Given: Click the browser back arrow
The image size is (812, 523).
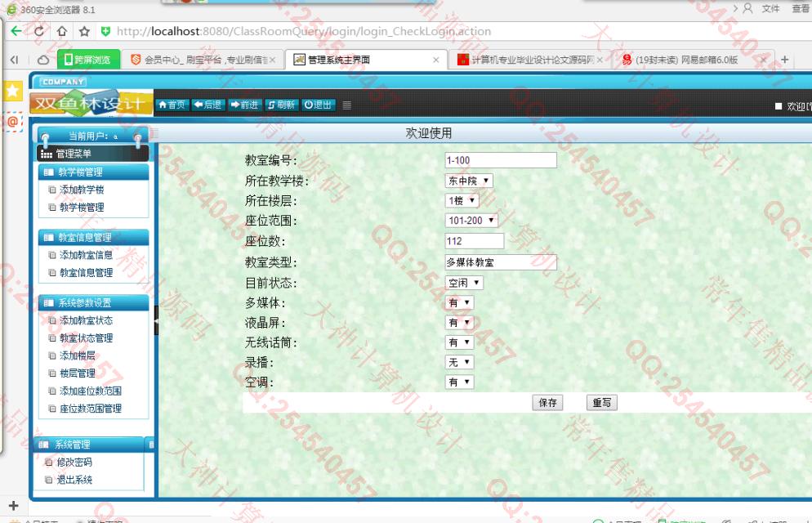Looking at the screenshot, I should click(16, 31).
